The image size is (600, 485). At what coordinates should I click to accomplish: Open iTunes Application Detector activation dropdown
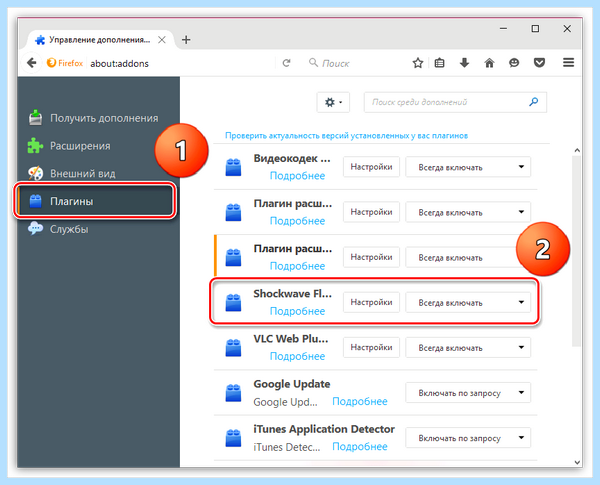pos(468,438)
